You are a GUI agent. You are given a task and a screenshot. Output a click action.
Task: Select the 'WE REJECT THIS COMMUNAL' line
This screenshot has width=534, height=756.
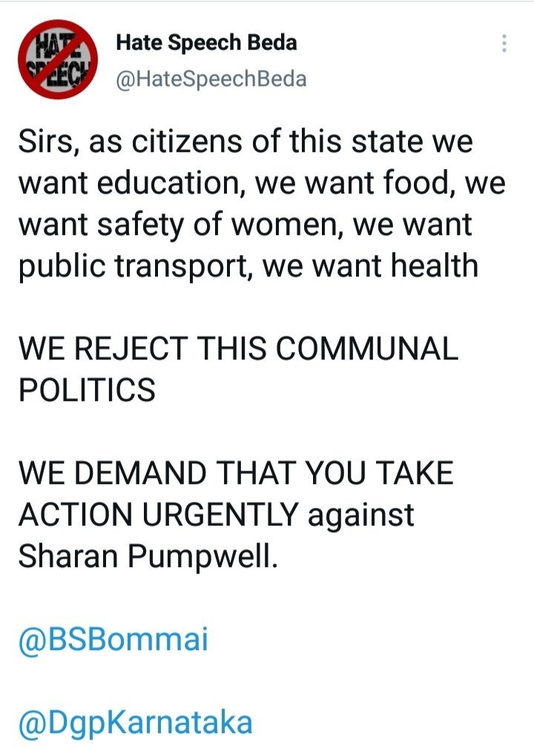(x=238, y=348)
